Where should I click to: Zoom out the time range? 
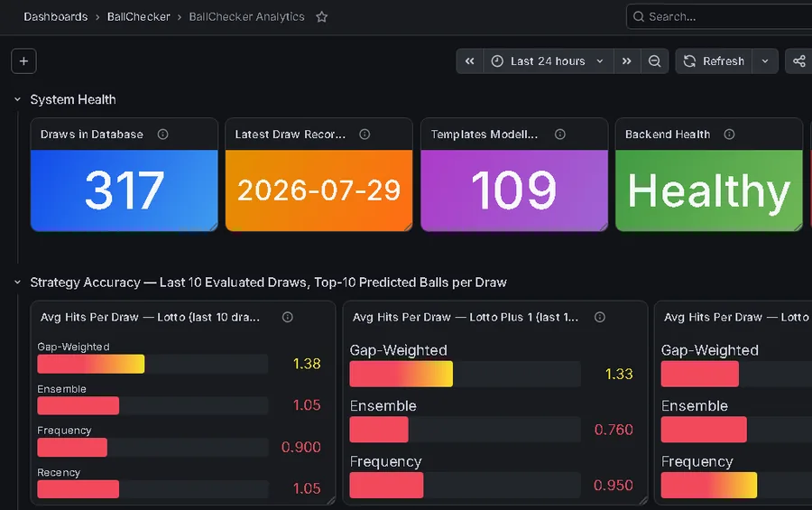pyautogui.click(x=655, y=61)
